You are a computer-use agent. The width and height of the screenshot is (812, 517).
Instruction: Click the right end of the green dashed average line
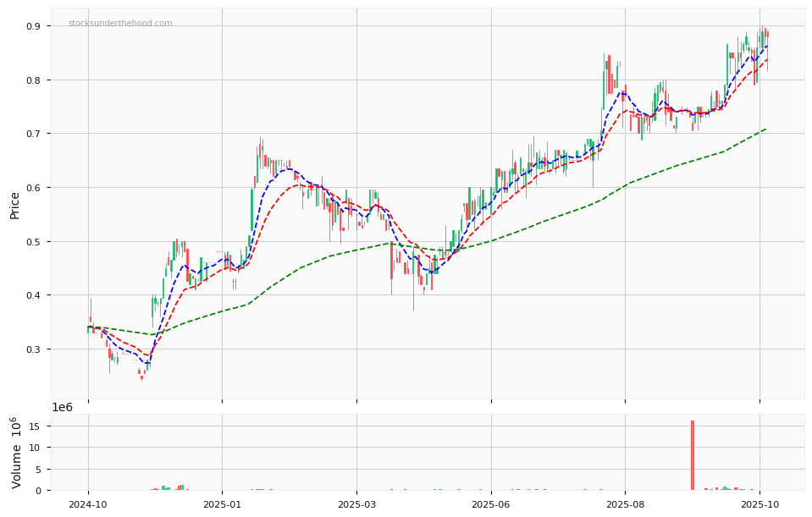tap(765, 129)
